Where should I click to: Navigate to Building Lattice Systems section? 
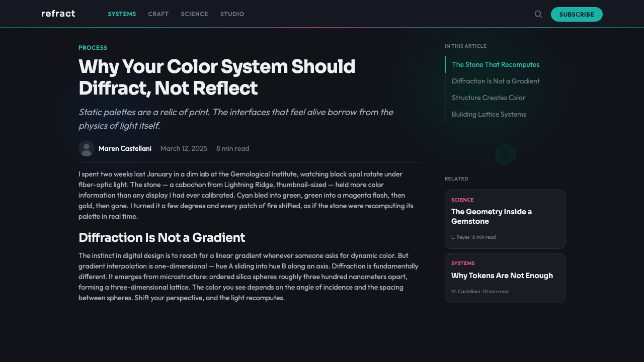(x=489, y=114)
